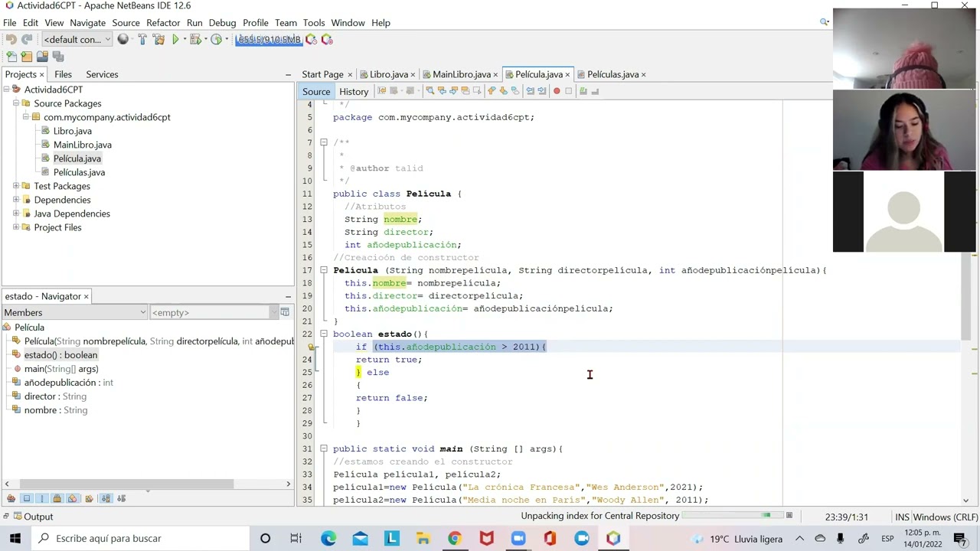This screenshot has width=980, height=551.
Task: Click the History view button
Action: [x=354, y=91]
